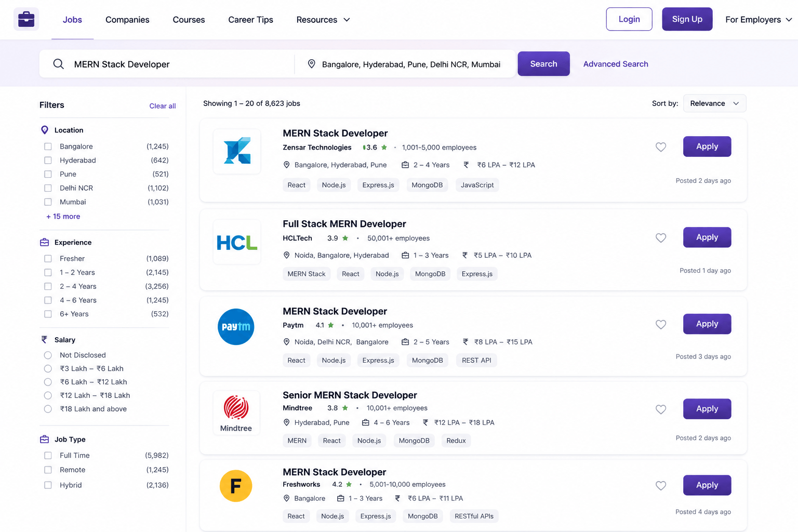Image resolution: width=798 pixels, height=532 pixels.
Task: Click the Freshworks F logo
Action: [x=236, y=486]
